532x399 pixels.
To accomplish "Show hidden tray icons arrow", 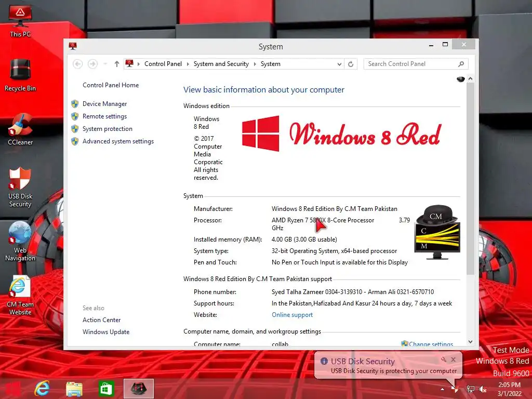I will point(442,389).
